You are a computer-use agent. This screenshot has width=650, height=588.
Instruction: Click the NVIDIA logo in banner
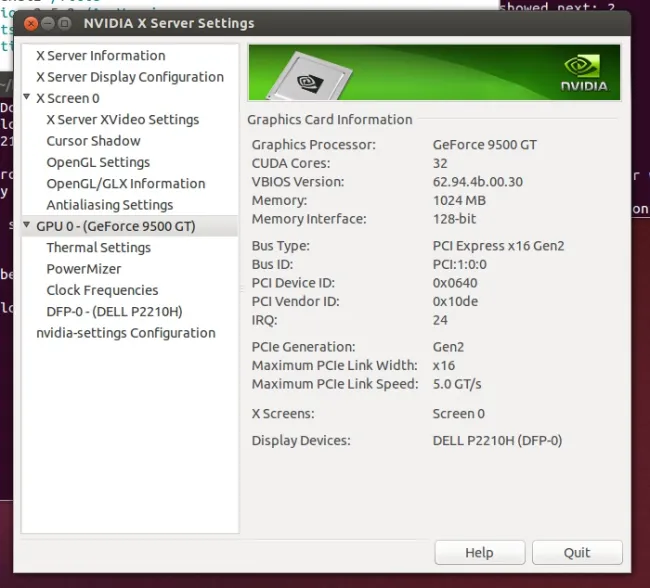[x=584, y=73]
